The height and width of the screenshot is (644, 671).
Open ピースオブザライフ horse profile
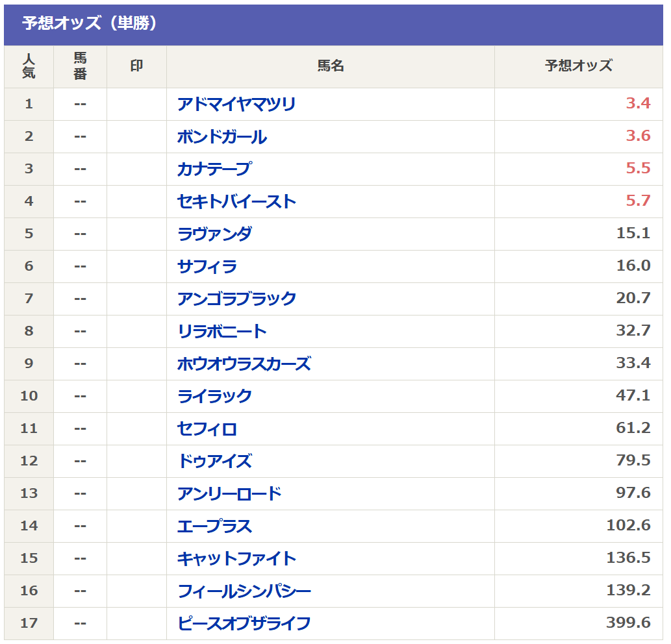click(x=244, y=624)
